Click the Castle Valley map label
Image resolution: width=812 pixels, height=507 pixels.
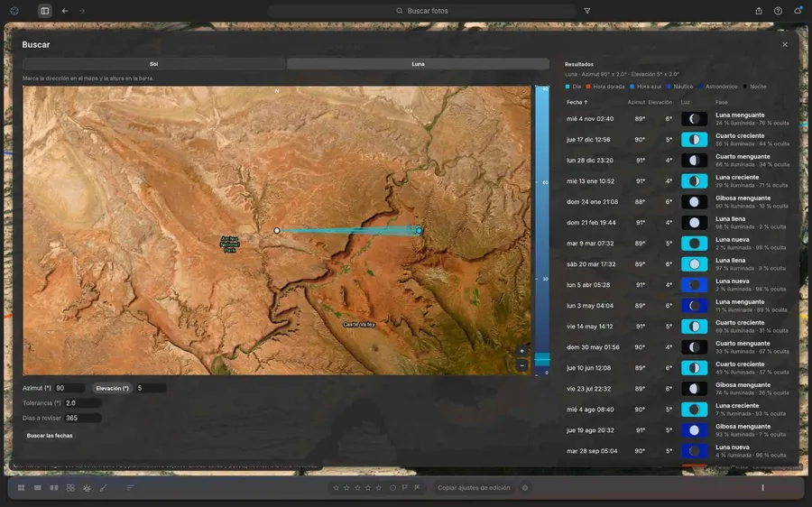point(359,324)
